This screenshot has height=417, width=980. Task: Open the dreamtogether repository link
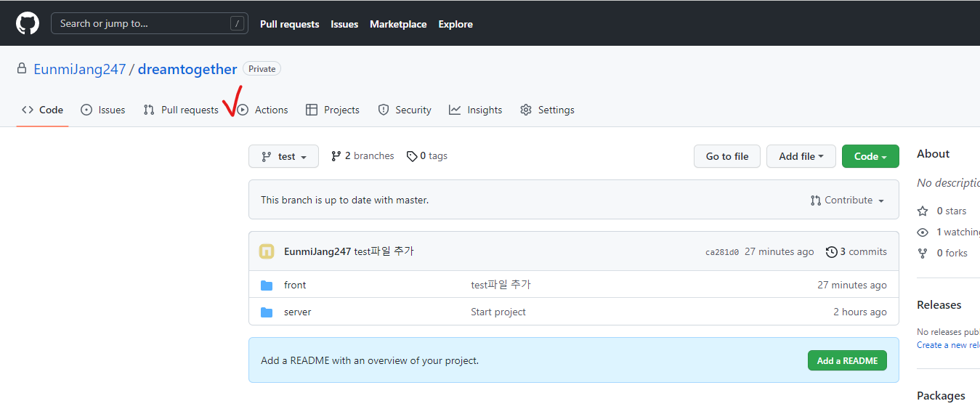(x=187, y=69)
